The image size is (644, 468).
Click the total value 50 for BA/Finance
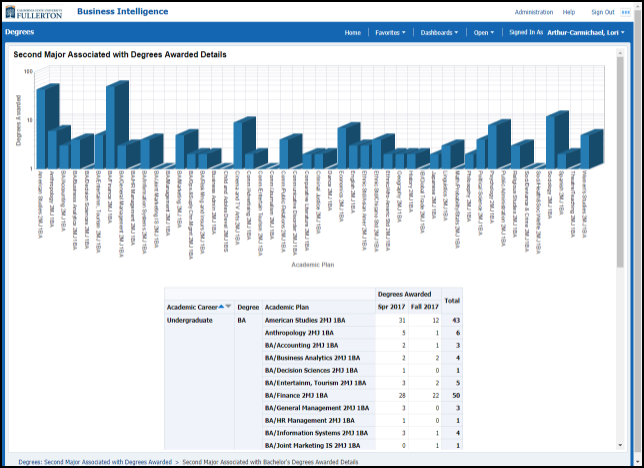tap(456, 395)
